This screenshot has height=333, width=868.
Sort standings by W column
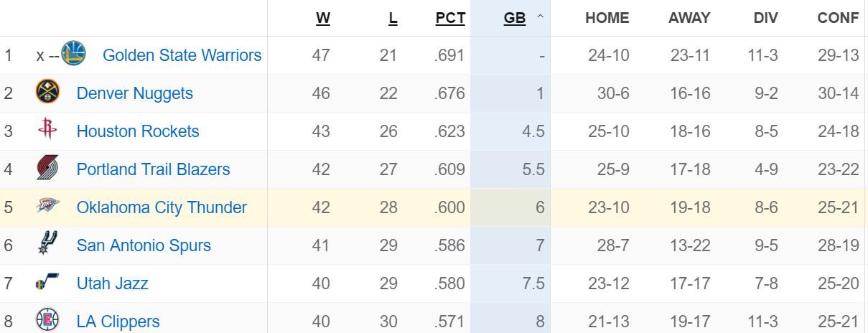click(323, 18)
